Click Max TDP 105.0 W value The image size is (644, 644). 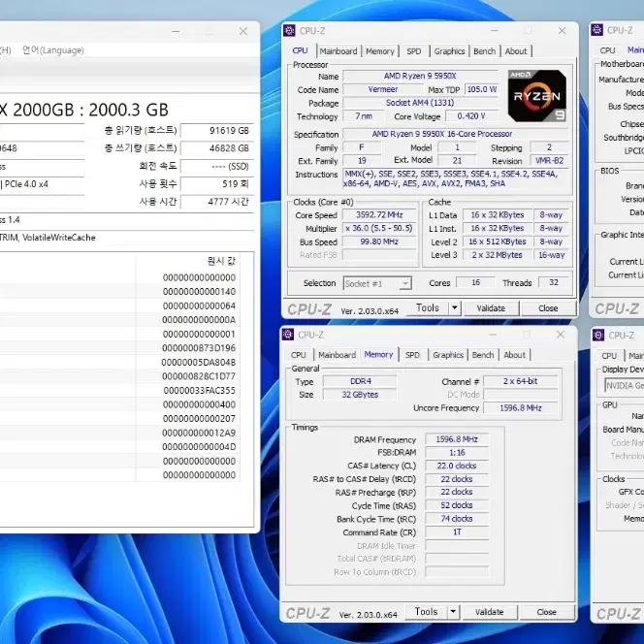tap(481, 89)
